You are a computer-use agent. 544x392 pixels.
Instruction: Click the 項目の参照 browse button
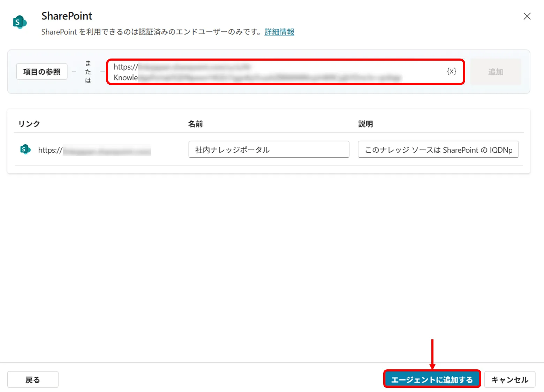(41, 71)
